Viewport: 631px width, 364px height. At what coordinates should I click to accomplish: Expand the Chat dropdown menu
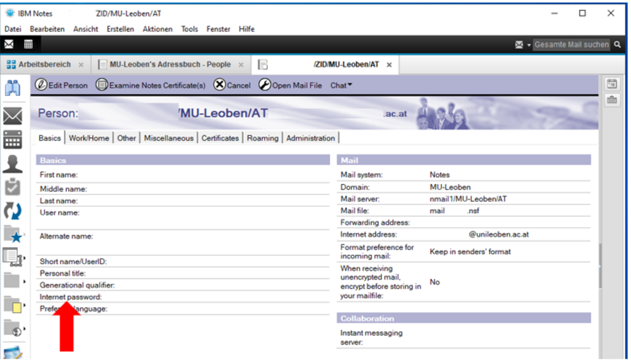point(341,86)
